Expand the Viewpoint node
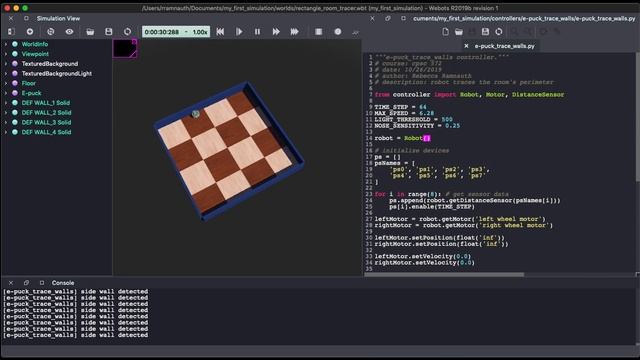Image resolution: width=640 pixels, height=360 pixels. click(x=6, y=54)
